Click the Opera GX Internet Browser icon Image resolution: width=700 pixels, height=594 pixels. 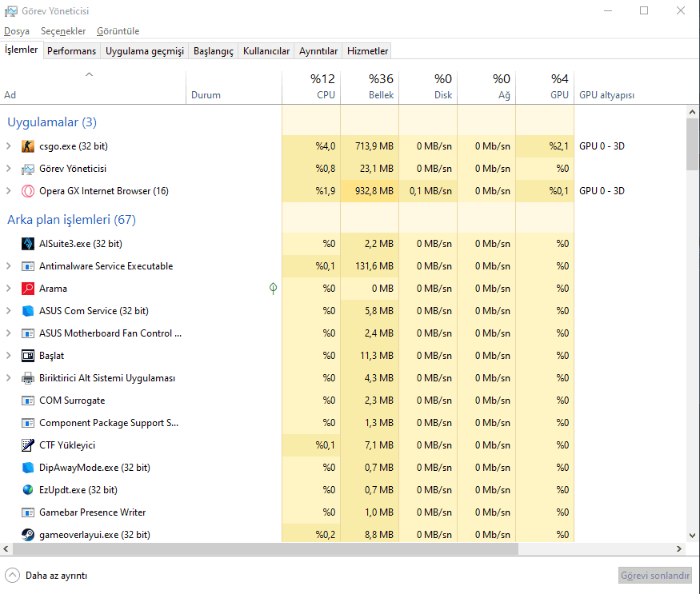click(28, 191)
